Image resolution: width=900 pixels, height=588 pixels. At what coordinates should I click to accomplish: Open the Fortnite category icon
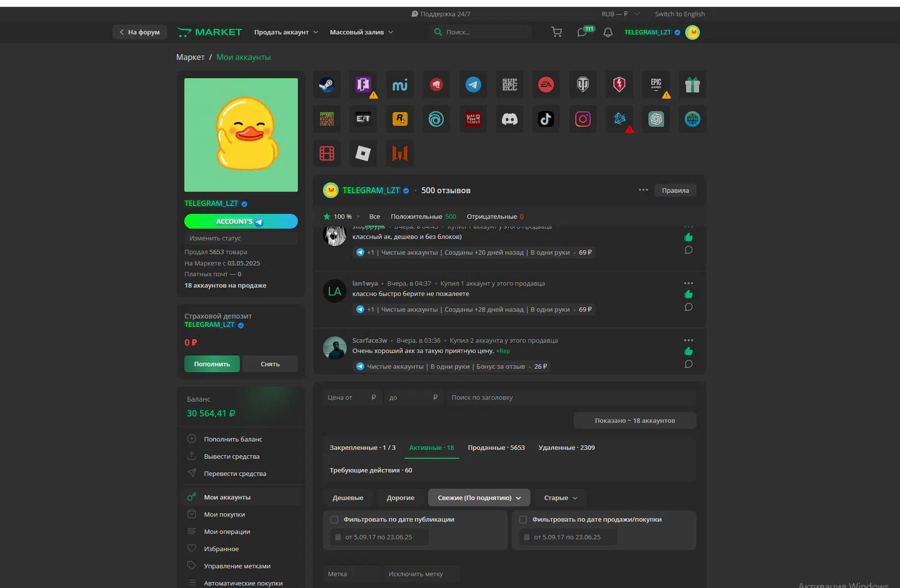pos(363,85)
